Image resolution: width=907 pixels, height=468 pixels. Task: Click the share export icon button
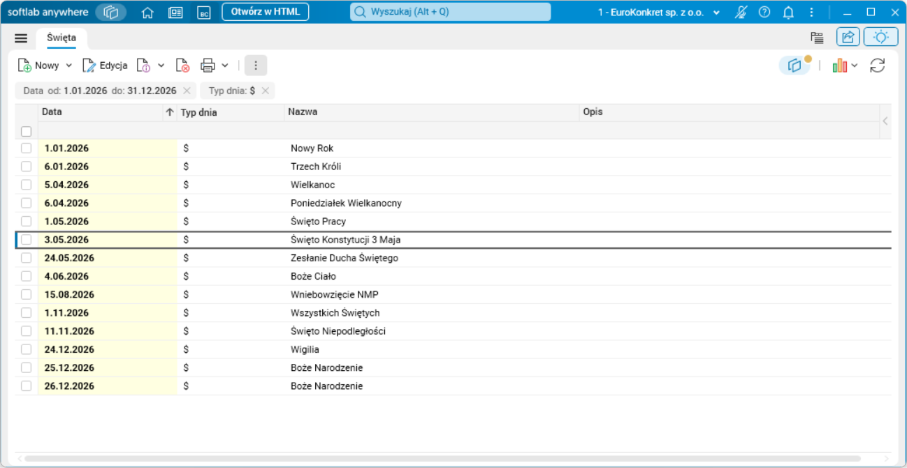(848, 37)
